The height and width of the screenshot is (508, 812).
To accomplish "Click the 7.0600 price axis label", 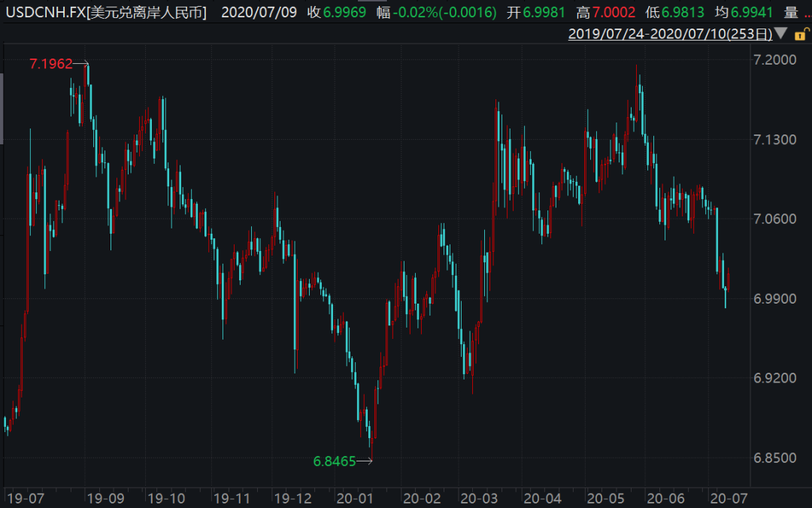I will pos(774,219).
